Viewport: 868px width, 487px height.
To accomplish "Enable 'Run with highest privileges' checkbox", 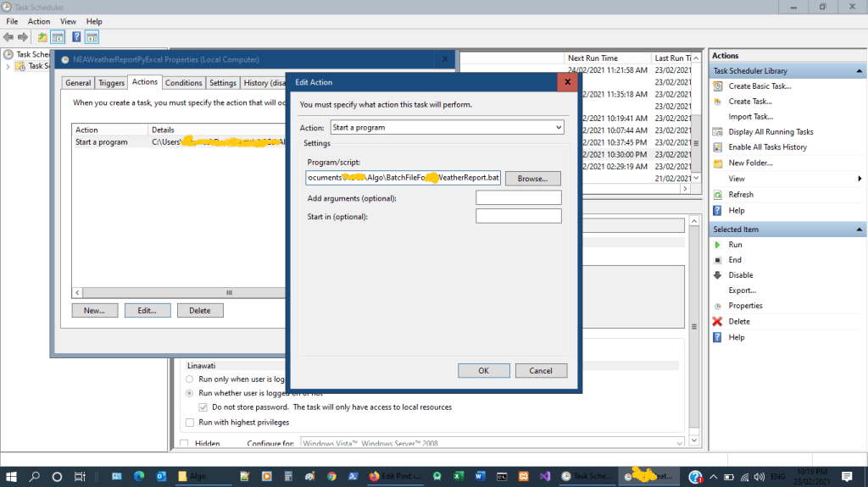I will tap(190, 423).
